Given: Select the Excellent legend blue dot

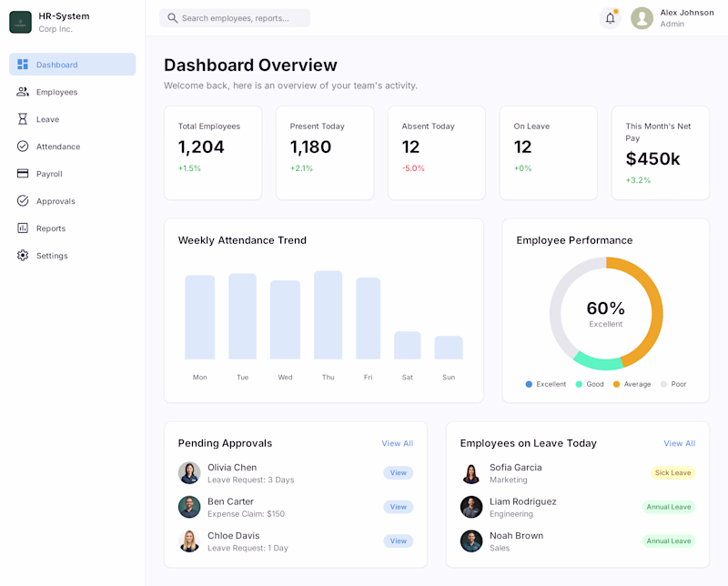Looking at the screenshot, I should coord(529,384).
